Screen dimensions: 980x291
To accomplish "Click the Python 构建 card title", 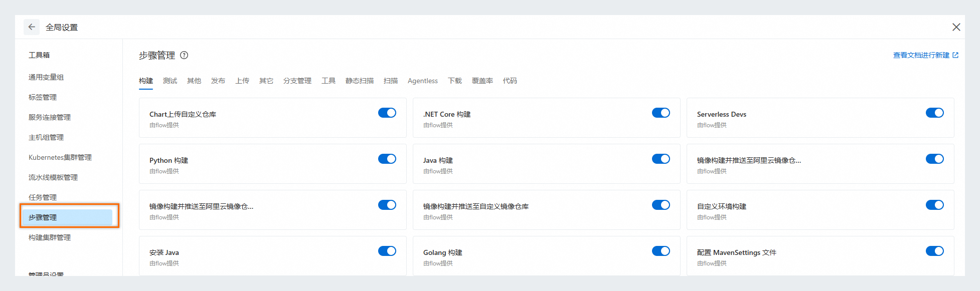I will pyautogui.click(x=169, y=160).
